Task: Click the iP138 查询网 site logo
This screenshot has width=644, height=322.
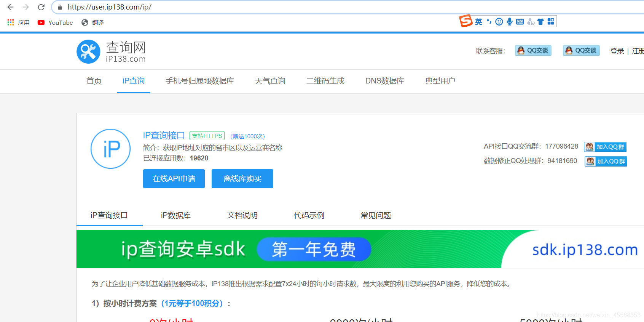Action: (x=111, y=51)
